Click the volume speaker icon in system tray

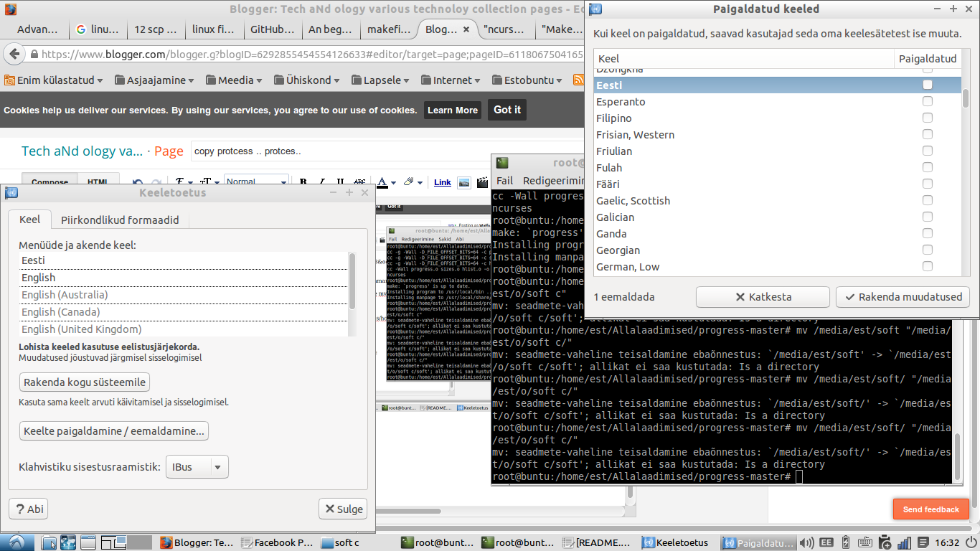point(806,543)
